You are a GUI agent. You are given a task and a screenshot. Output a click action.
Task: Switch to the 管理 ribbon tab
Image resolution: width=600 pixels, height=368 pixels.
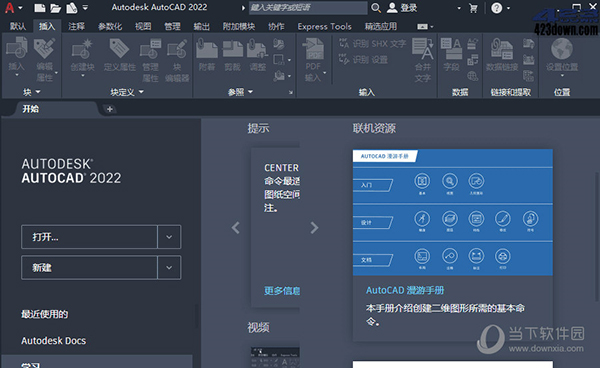coord(172,26)
